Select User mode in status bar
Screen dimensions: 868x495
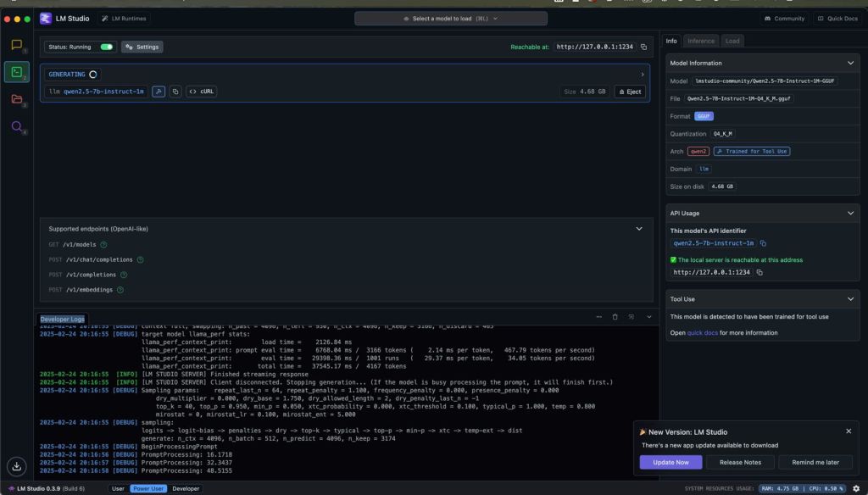(x=118, y=488)
